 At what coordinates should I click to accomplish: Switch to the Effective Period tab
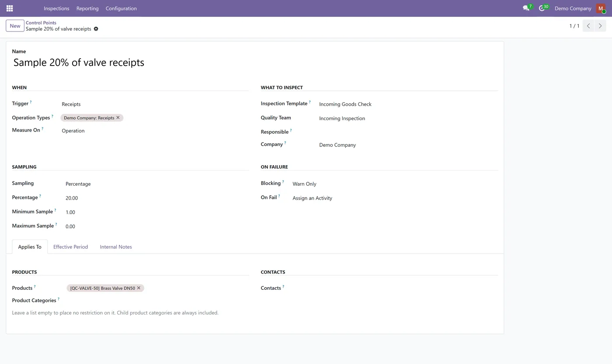click(x=70, y=247)
